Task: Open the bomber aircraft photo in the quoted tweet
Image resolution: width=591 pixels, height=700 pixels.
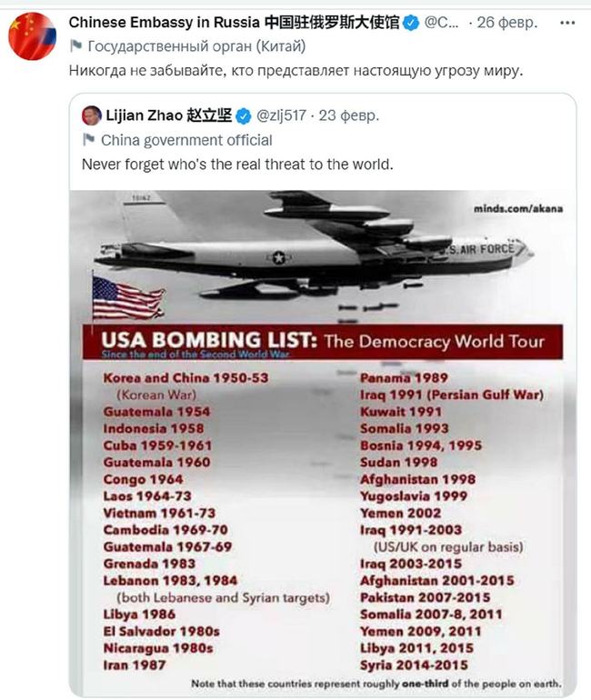Action: [318, 245]
